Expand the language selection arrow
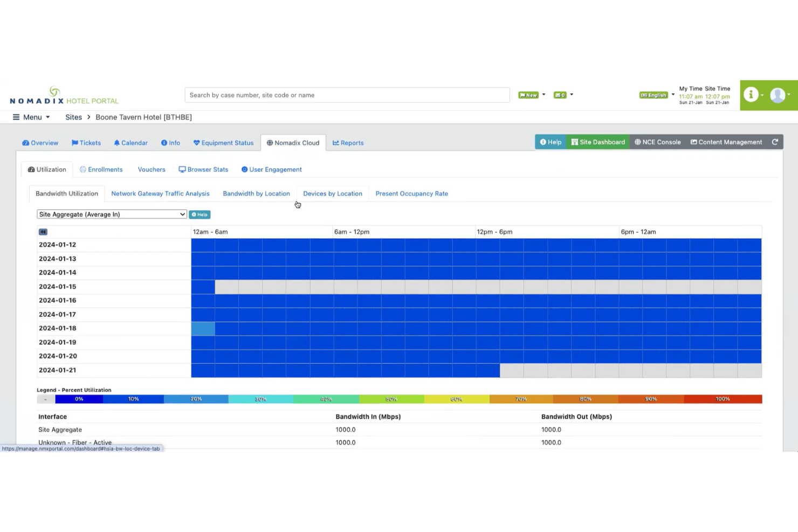798x532 pixels. pyautogui.click(x=673, y=95)
